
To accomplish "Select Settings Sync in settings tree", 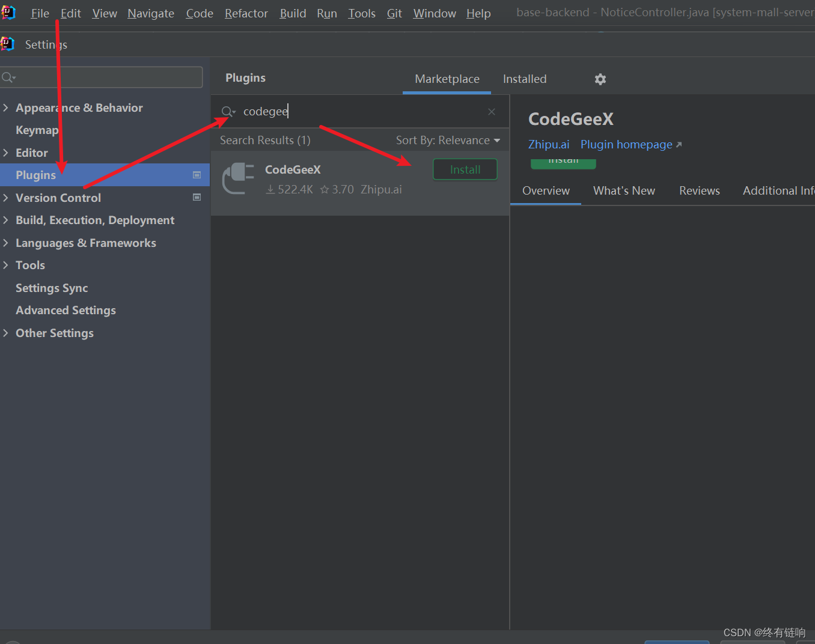I will click(52, 288).
